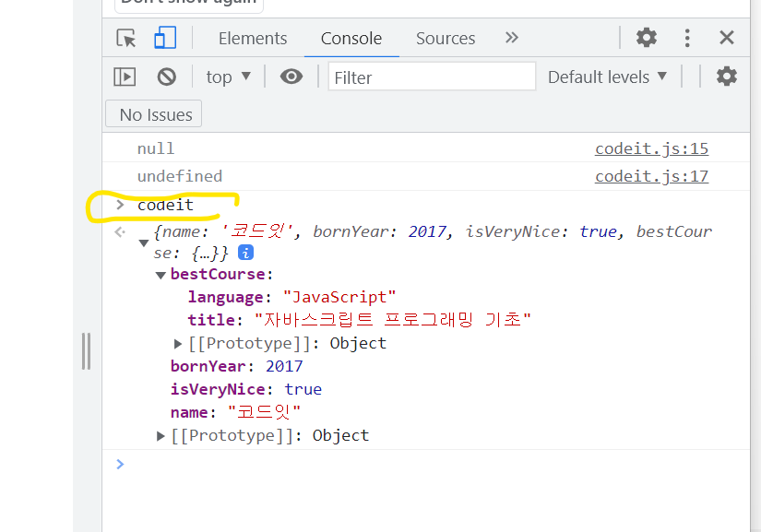The width and height of the screenshot is (761, 532).
Task: Show the console sidebar icon
Action: 125,77
